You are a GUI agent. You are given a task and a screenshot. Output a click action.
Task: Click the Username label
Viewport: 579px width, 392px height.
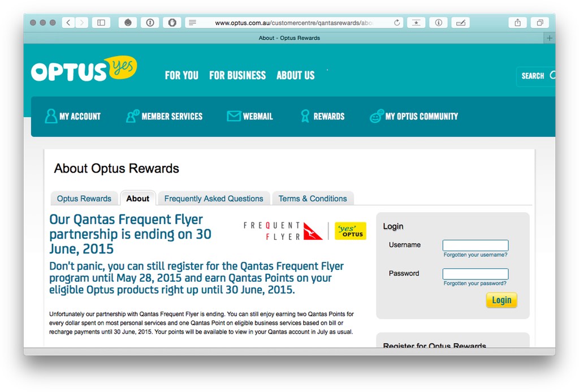pos(404,245)
